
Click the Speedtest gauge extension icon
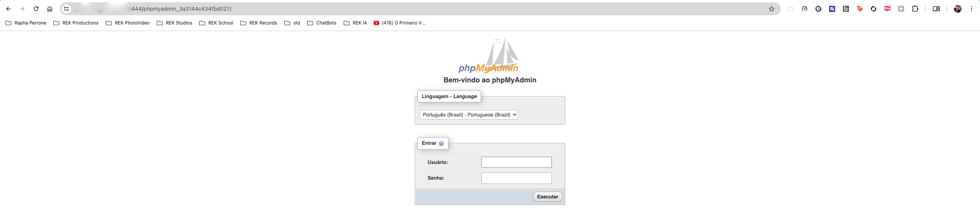(805, 9)
